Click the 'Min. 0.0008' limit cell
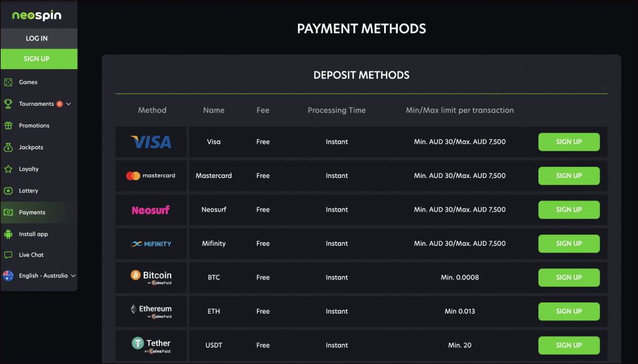This screenshot has width=638, height=364. point(460,278)
